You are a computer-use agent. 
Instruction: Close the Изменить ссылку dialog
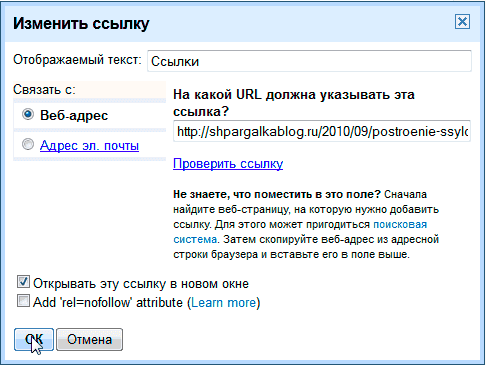pyautogui.click(x=462, y=22)
